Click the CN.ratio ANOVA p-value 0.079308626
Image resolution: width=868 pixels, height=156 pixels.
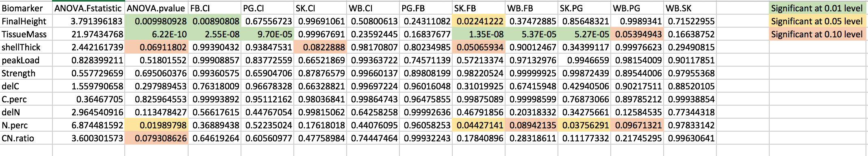[x=156, y=138]
